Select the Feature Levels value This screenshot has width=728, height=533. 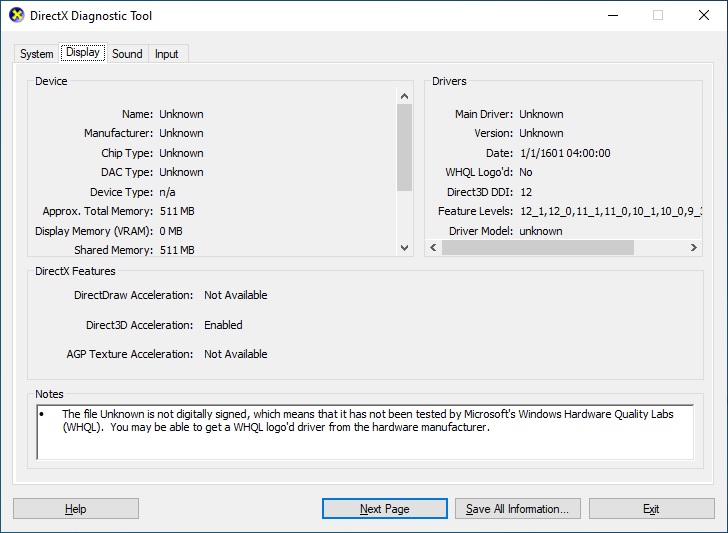coord(611,211)
